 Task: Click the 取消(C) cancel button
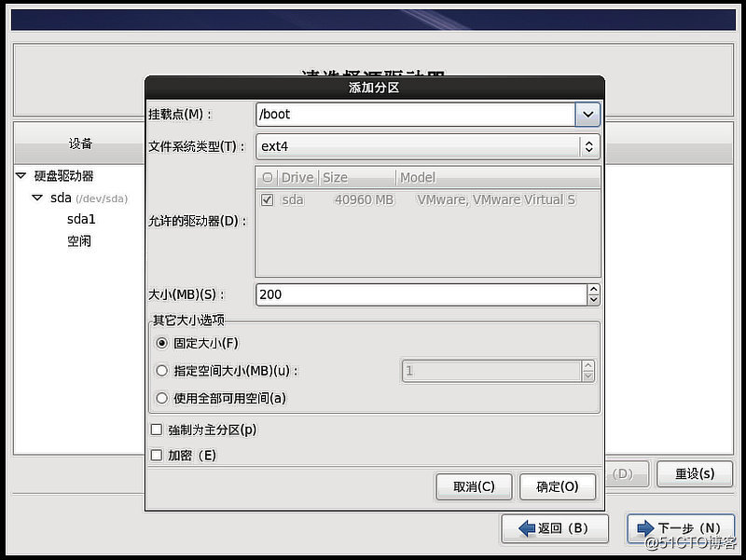(x=474, y=486)
